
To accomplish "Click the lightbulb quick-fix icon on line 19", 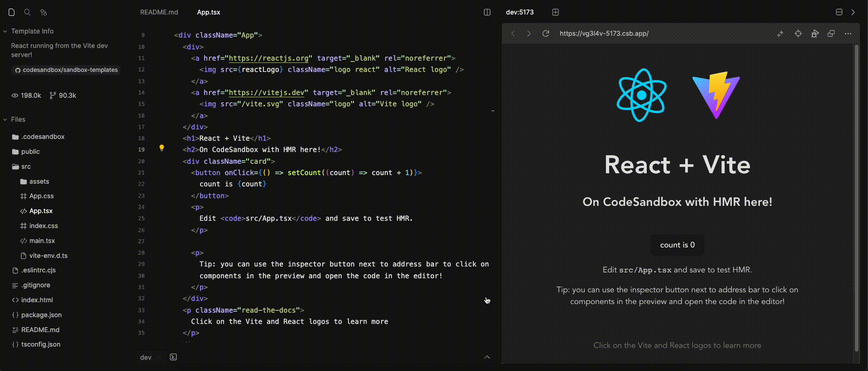I will pyautogui.click(x=162, y=148).
